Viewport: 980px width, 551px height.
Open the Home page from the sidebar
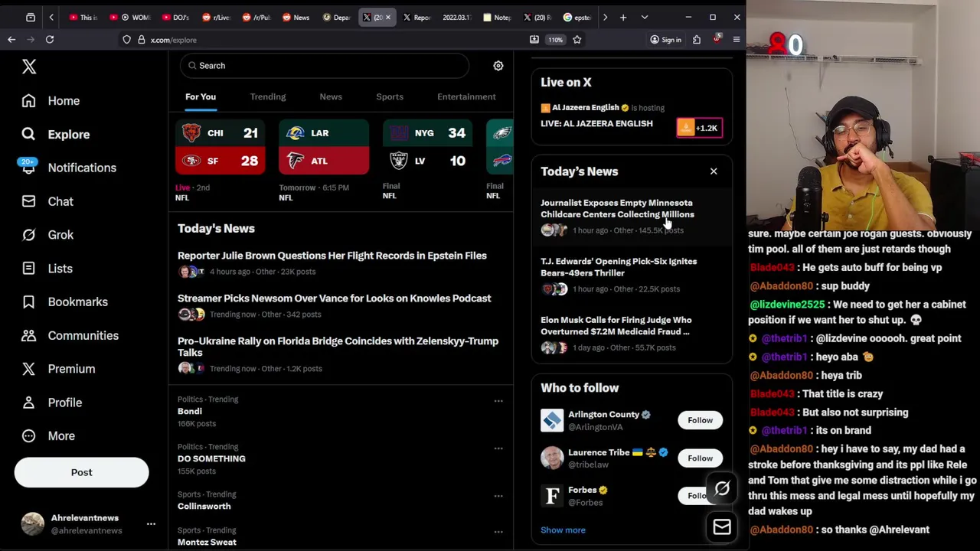(x=51, y=101)
